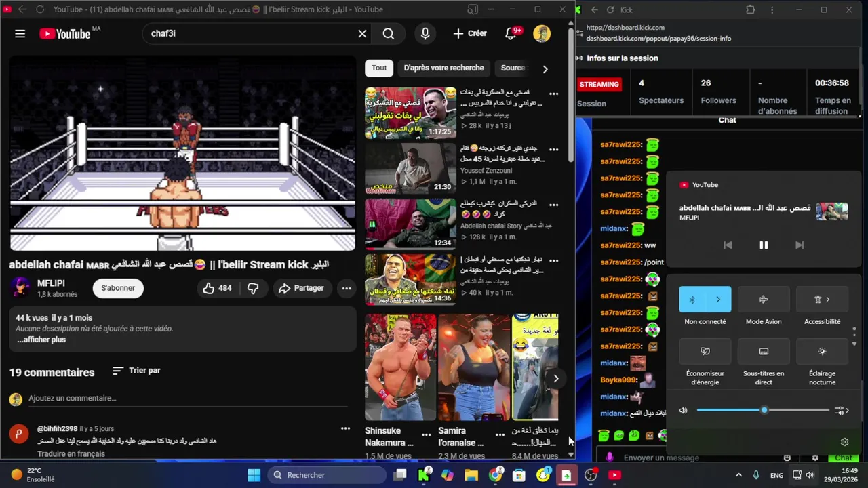Select the Tout filter chip
Viewport: 868px width, 488px height.
pos(379,68)
